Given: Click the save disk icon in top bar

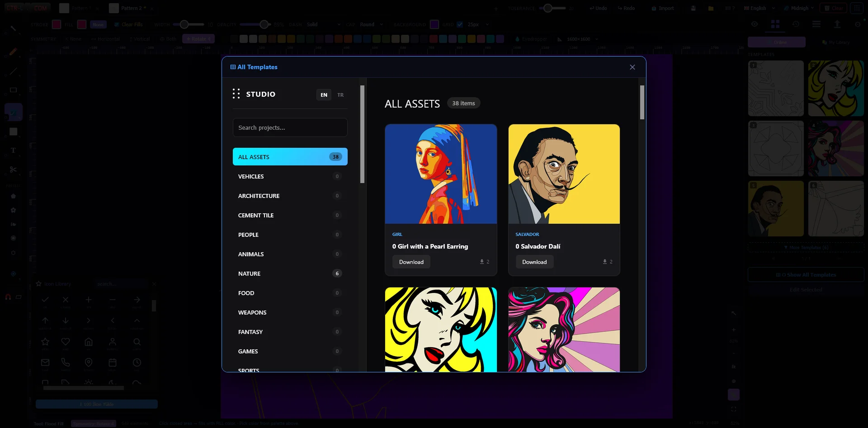Looking at the screenshot, I should 693,8.
